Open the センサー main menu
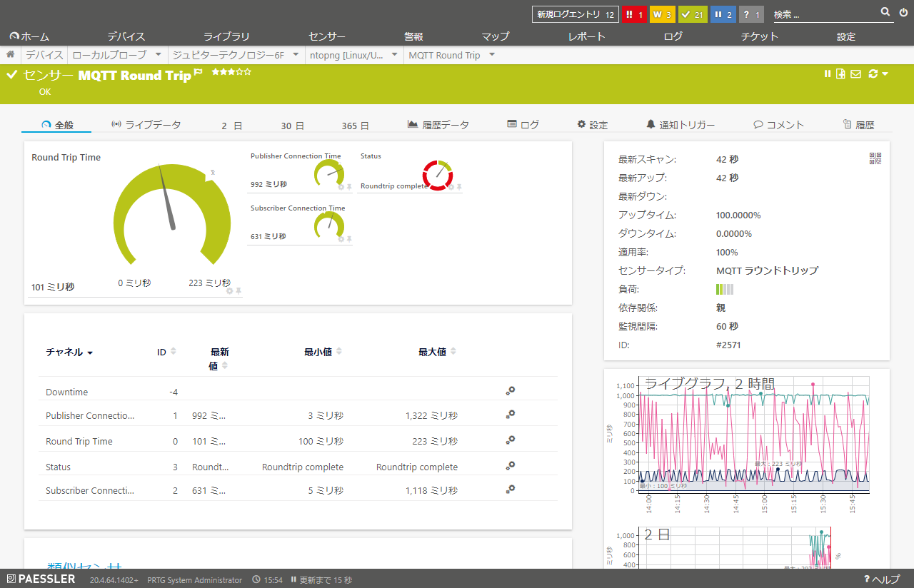914x588 pixels. [x=327, y=36]
